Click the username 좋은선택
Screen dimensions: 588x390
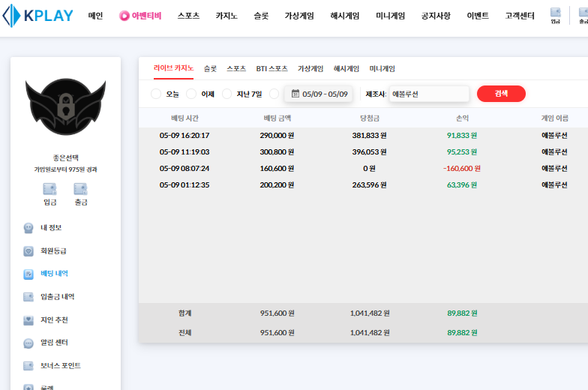[x=66, y=157]
